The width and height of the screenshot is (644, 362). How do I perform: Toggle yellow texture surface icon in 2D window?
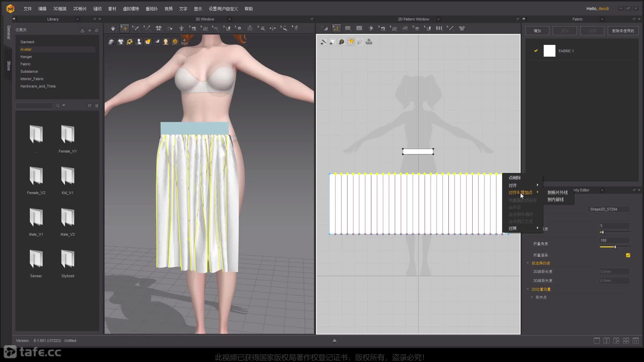351,42
